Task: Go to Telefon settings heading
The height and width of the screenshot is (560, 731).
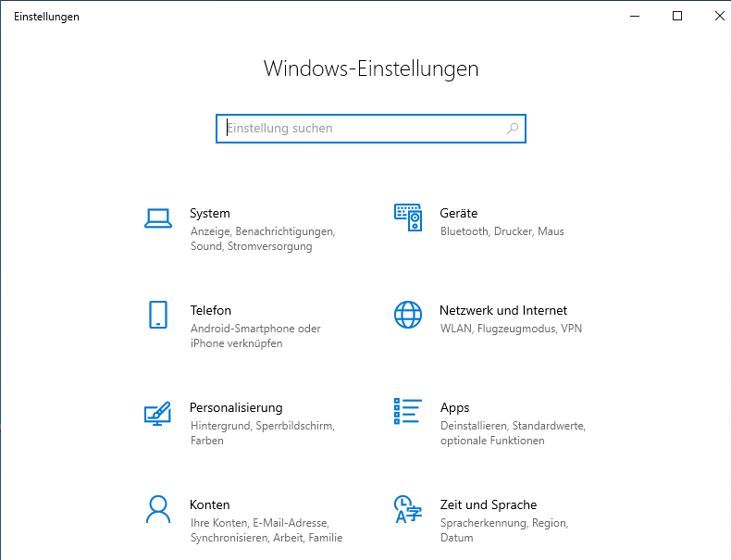Action: pos(211,310)
